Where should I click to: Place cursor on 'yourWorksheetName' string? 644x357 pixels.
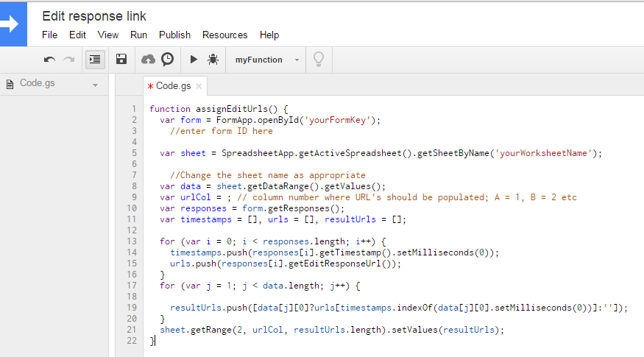tap(543, 153)
